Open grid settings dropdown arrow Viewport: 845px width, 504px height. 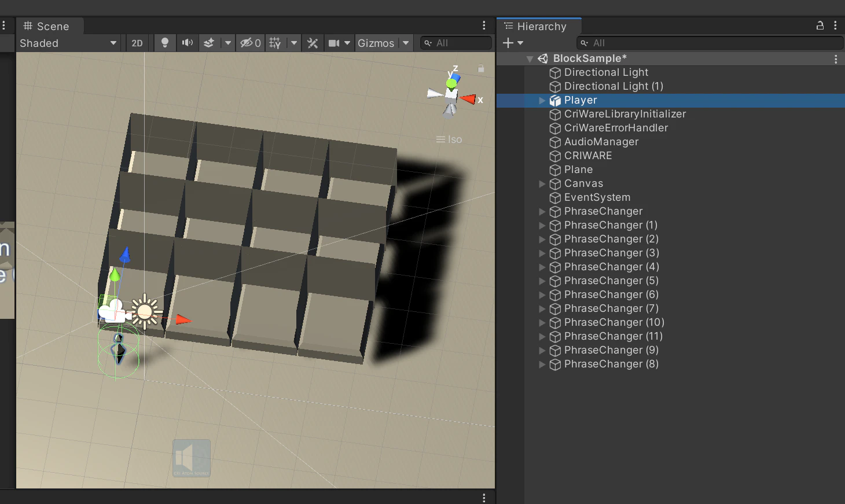click(294, 43)
